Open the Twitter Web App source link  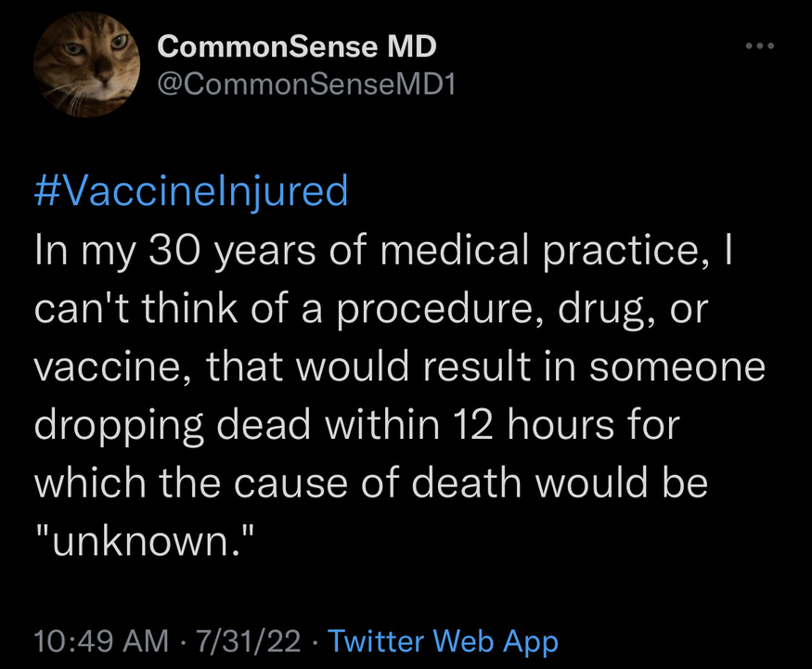[444, 640]
